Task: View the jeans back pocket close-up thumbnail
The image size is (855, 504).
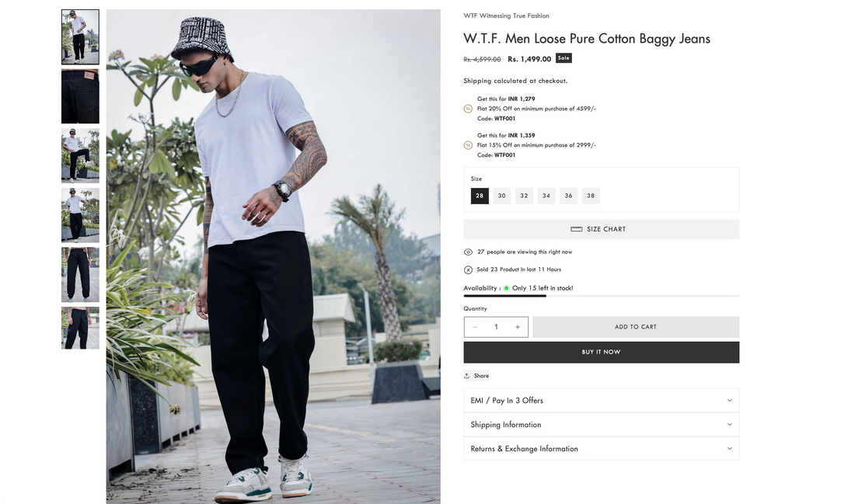Action: 80,96
